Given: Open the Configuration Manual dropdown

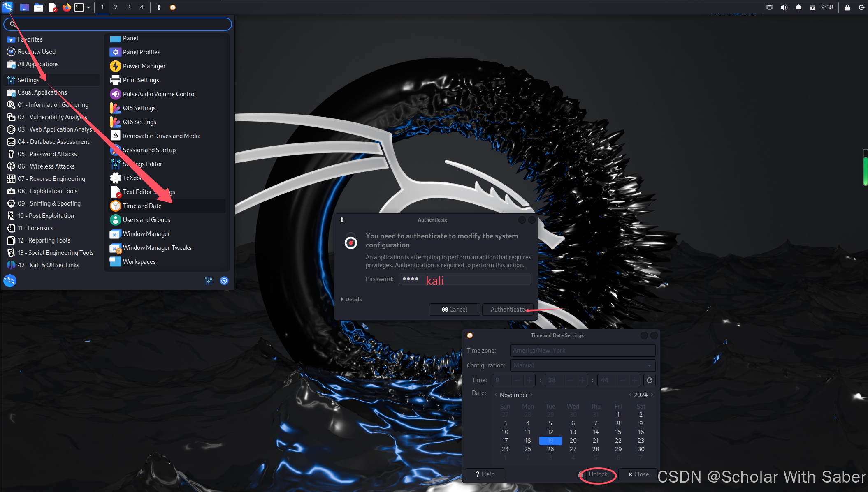Looking at the screenshot, I should [582, 365].
